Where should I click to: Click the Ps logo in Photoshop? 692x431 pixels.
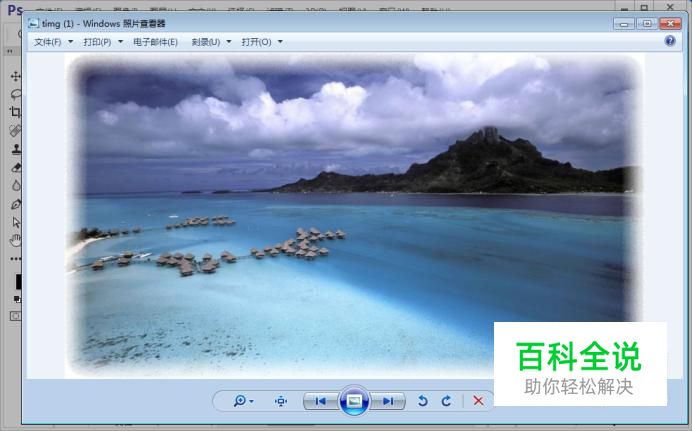(15, 10)
